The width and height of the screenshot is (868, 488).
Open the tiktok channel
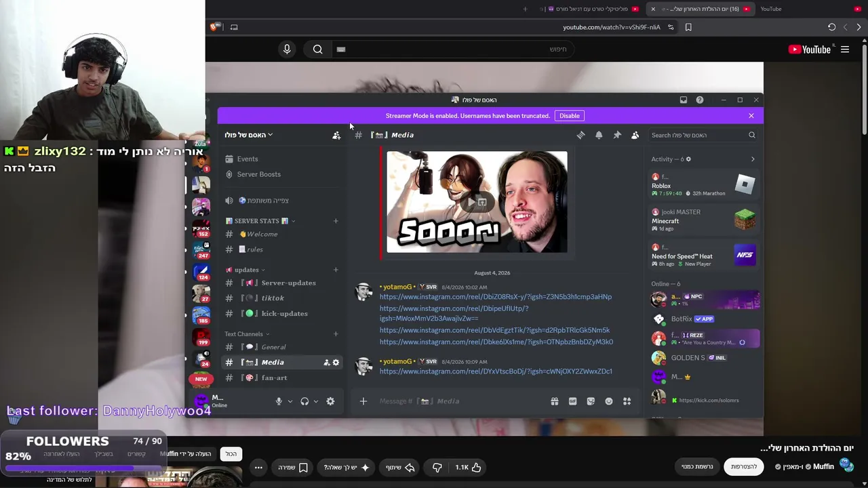point(281,298)
